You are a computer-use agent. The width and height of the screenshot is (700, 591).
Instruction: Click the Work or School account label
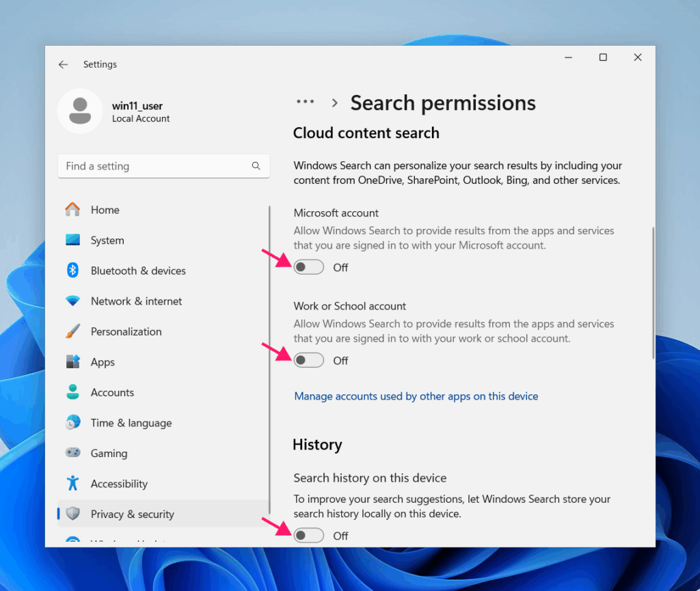click(x=349, y=306)
